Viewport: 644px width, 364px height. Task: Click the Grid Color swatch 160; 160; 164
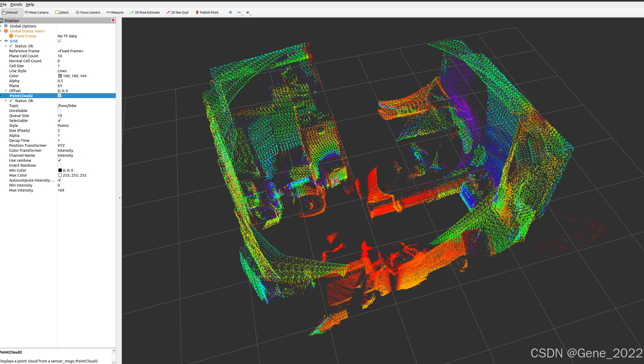pyautogui.click(x=60, y=76)
